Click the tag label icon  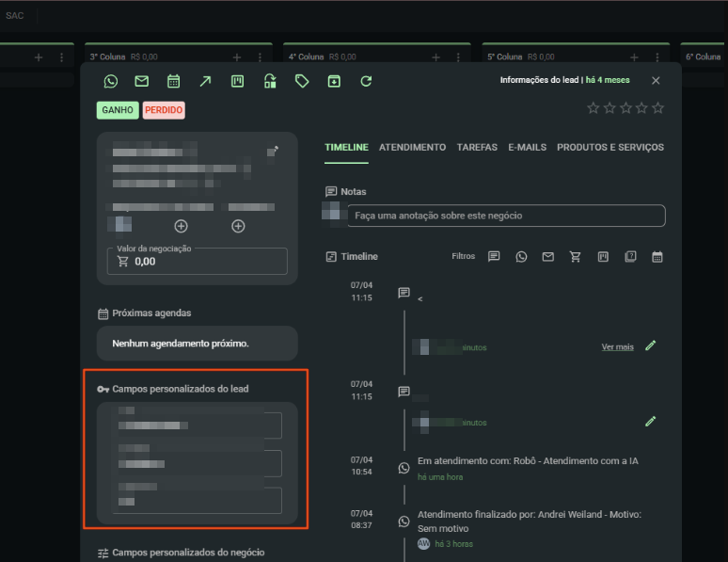click(x=302, y=81)
